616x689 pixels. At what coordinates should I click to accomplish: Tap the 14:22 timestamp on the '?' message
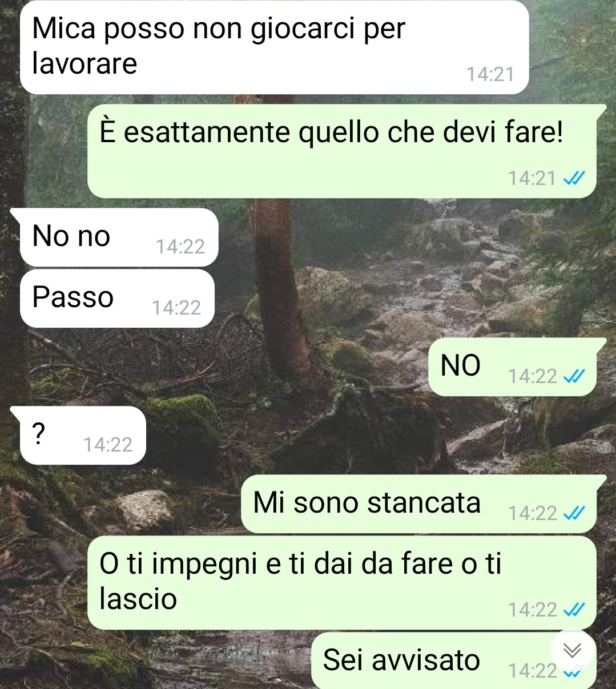coord(108,444)
